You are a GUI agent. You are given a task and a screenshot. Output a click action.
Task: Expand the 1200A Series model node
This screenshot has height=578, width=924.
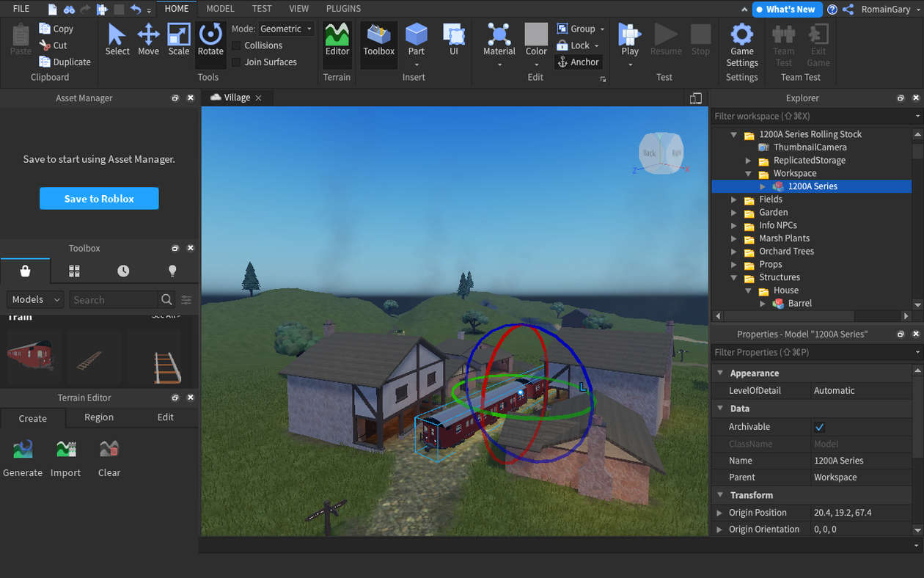point(763,186)
